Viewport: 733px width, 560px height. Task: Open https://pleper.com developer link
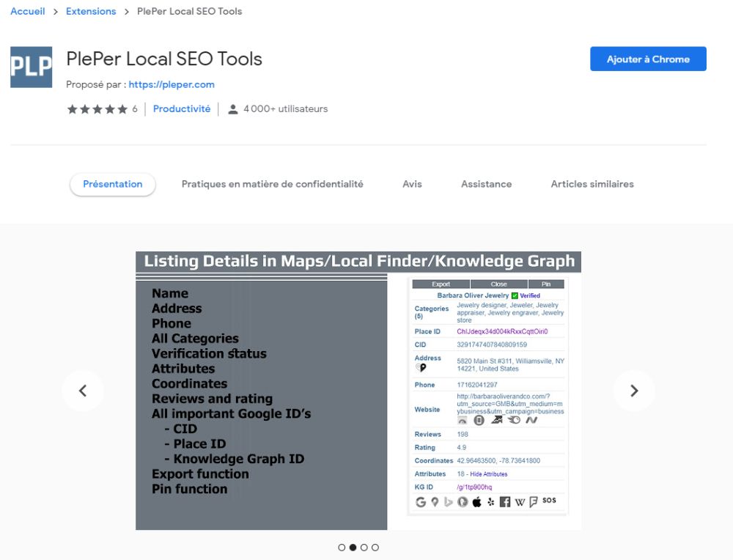point(172,84)
